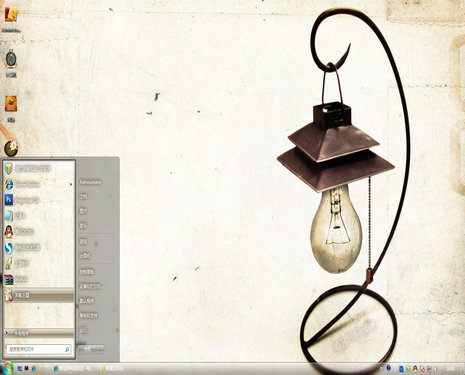Open the QQ penguin tray icon
The height and width of the screenshot is (375, 465).
[415, 369]
